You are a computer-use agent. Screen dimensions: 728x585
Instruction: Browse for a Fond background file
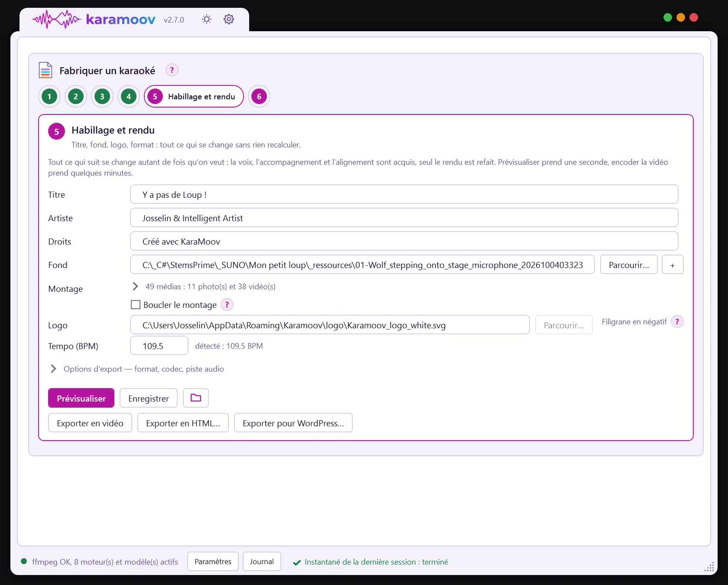tap(629, 265)
